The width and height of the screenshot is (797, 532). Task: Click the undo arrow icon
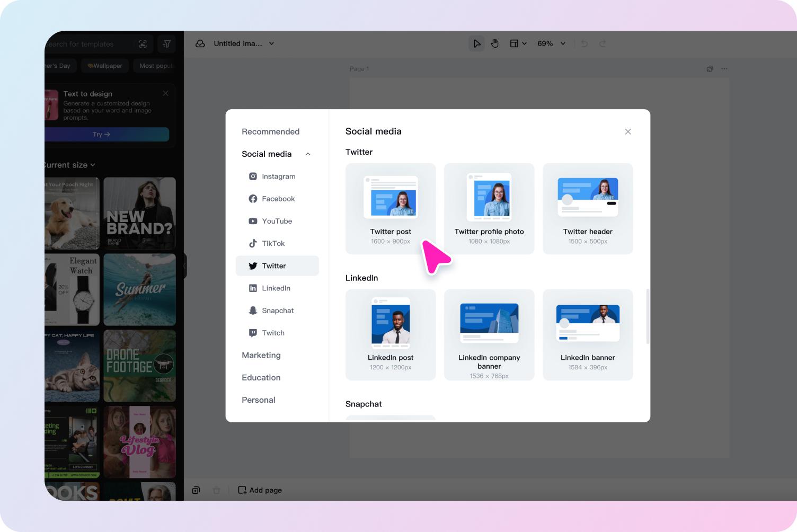[x=585, y=43]
